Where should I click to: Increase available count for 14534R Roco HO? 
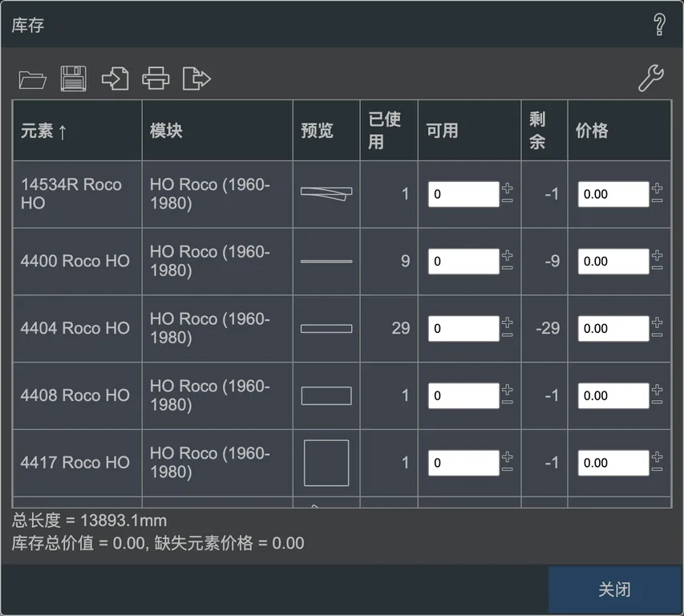[x=507, y=188]
